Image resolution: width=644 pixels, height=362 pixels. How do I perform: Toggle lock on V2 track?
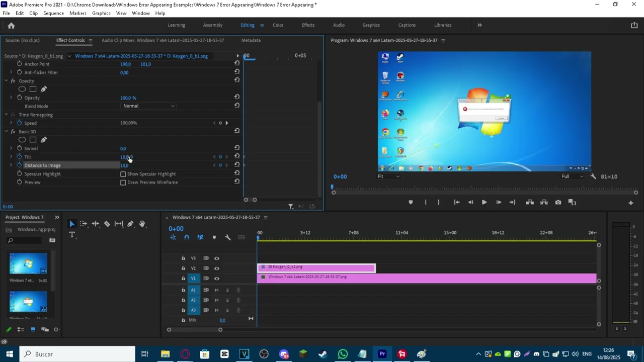(183, 268)
